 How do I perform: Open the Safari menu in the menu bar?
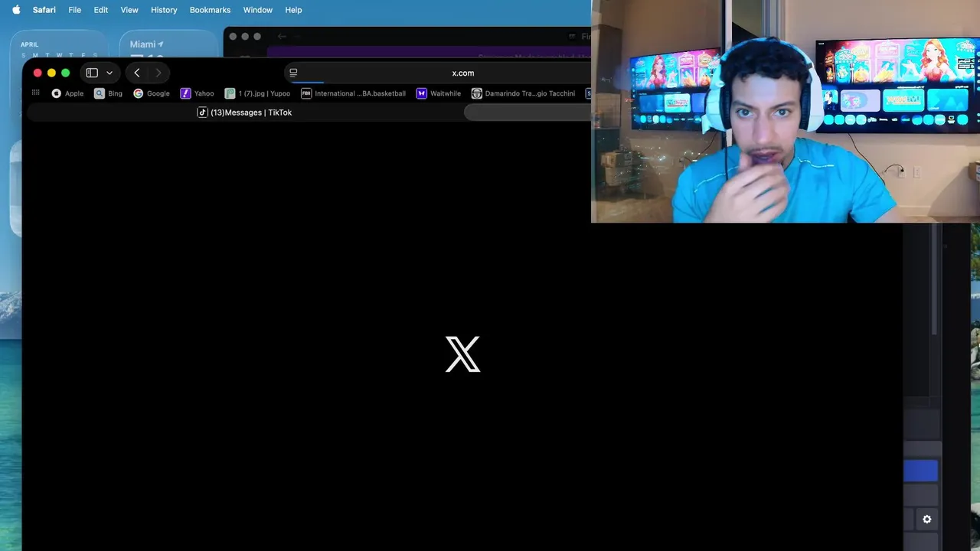point(44,10)
